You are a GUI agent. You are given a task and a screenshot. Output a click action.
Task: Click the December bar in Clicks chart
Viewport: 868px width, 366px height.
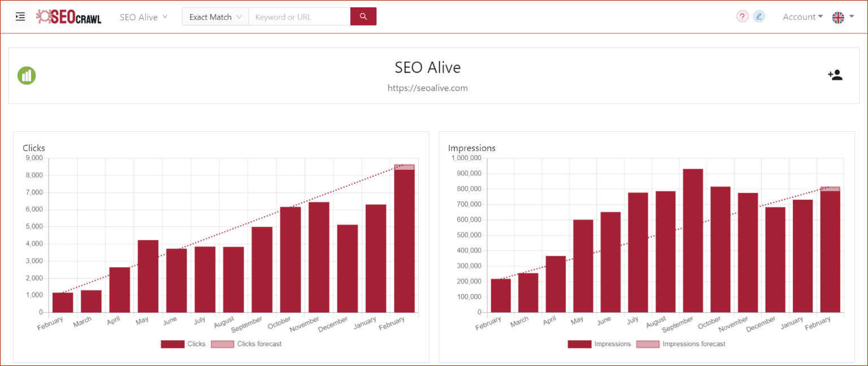[348, 269]
